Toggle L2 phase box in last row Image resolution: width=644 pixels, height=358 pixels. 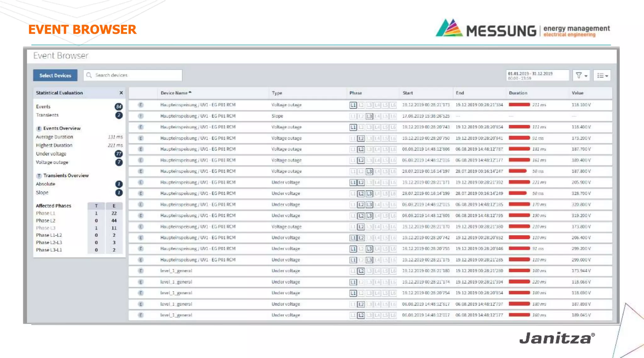point(361,315)
